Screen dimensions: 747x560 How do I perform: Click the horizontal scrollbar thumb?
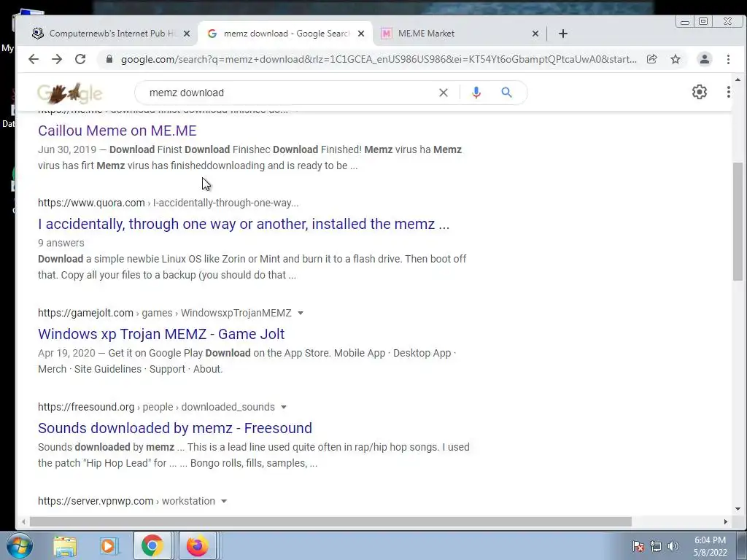click(330, 522)
